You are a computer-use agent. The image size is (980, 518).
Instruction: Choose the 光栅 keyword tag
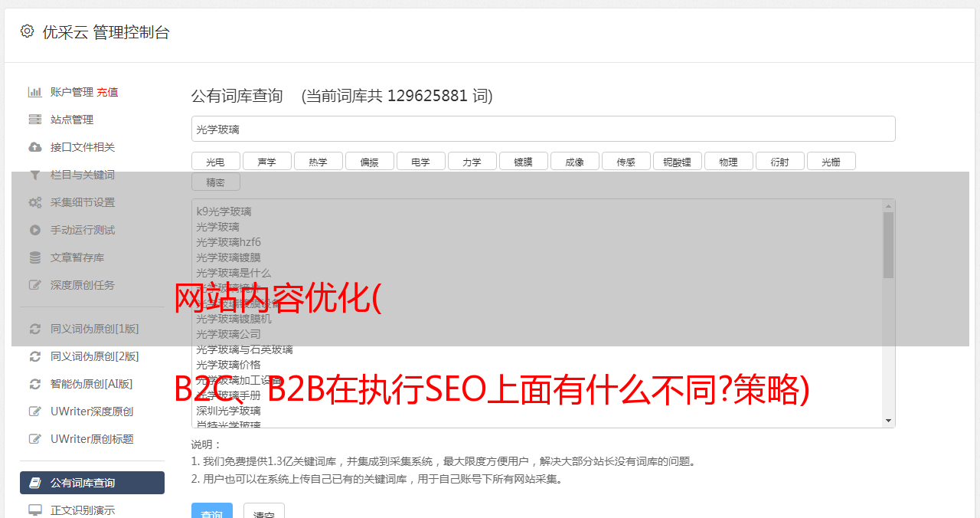(x=831, y=161)
